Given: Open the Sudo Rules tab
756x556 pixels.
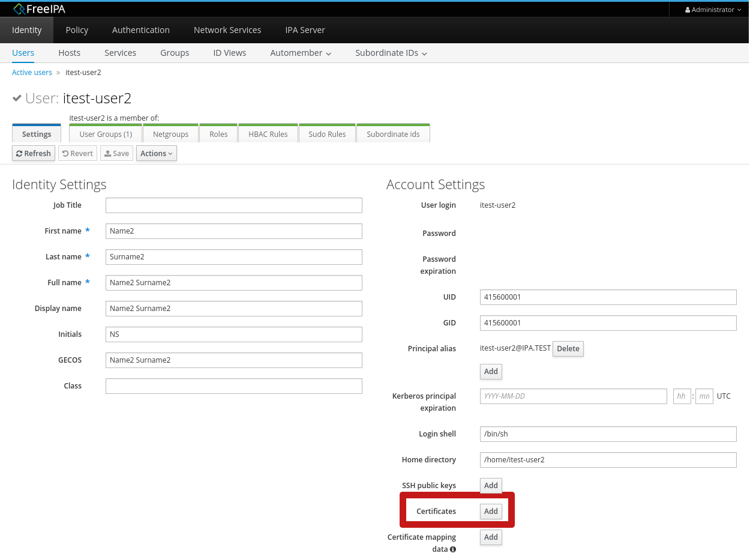Looking at the screenshot, I should [x=328, y=134].
